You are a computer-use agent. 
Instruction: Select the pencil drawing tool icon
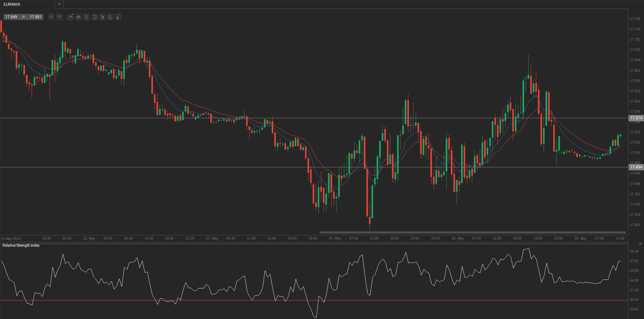pyautogui.click(x=118, y=17)
